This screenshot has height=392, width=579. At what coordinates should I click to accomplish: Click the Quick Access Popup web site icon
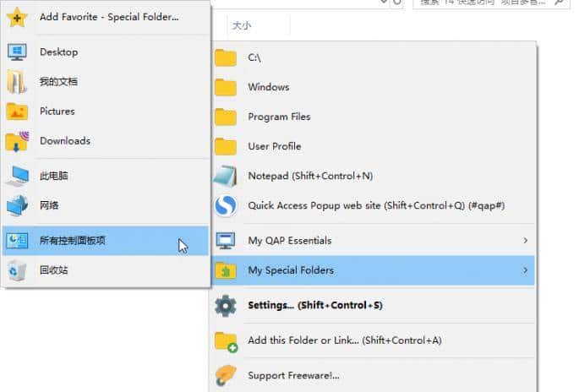(226, 205)
